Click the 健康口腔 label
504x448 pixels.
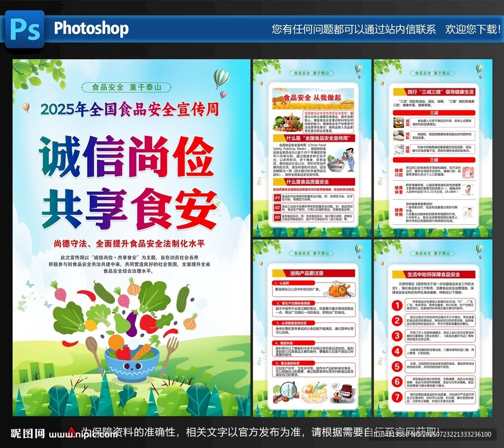pyautogui.click(x=399, y=173)
